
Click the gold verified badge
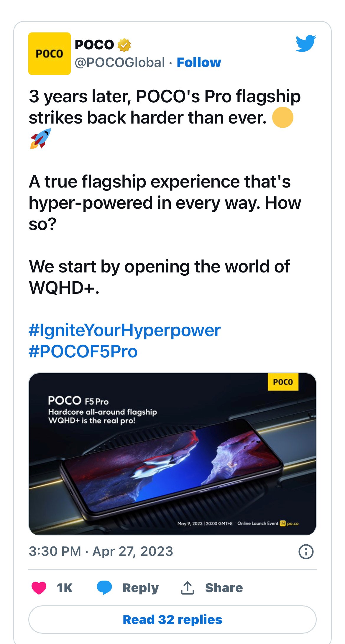(x=124, y=45)
